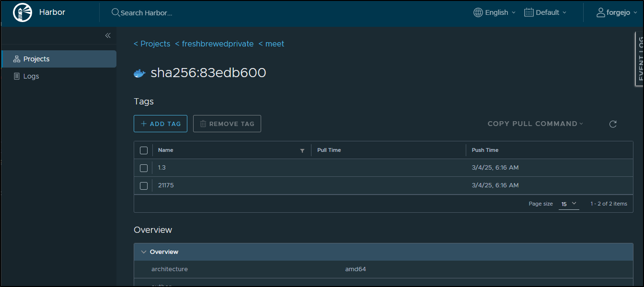Open the Copy Pull Command dropdown
Image resolution: width=644 pixels, height=287 pixels.
pos(535,124)
